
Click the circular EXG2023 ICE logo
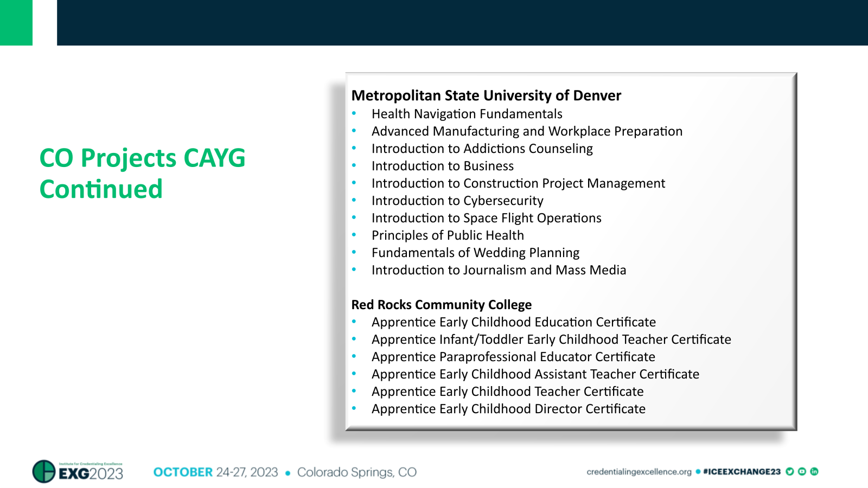tap(44, 471)
